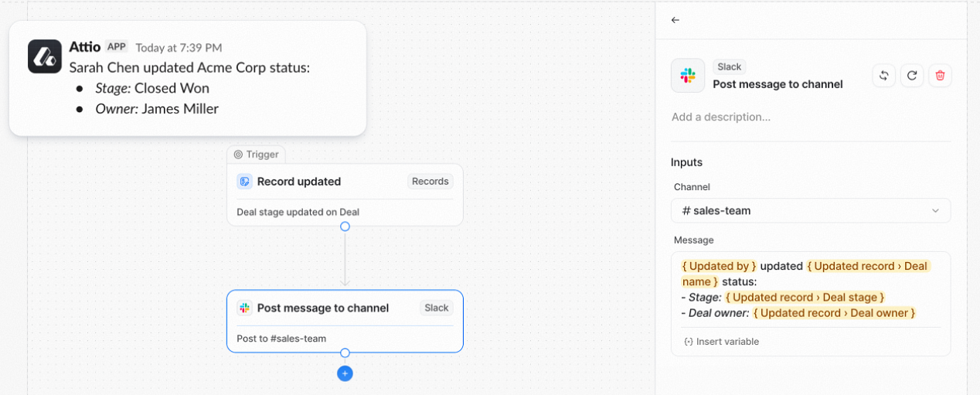Click the Attio app logo in the Slack message
Viewport: 980px width, 395px height.
coord(45,56)
